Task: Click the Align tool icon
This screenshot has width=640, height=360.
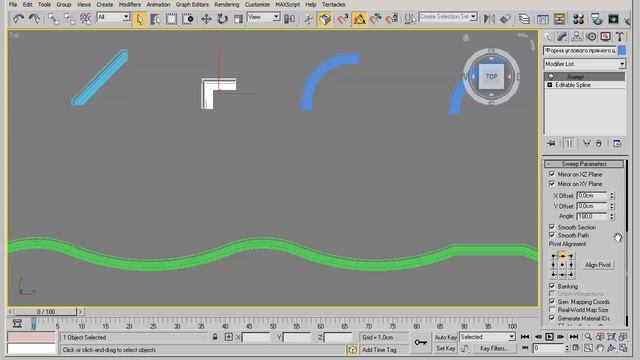Action: [x=505, y=19]
